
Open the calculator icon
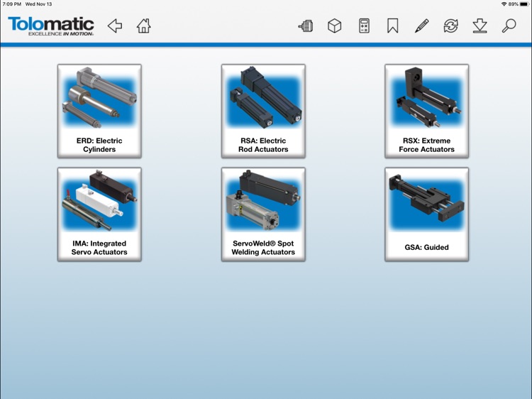364,26
